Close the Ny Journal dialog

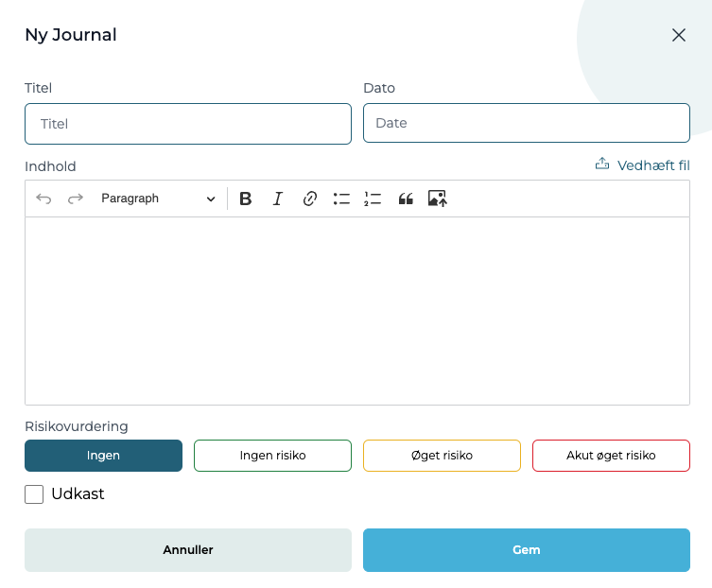(678, 35)
